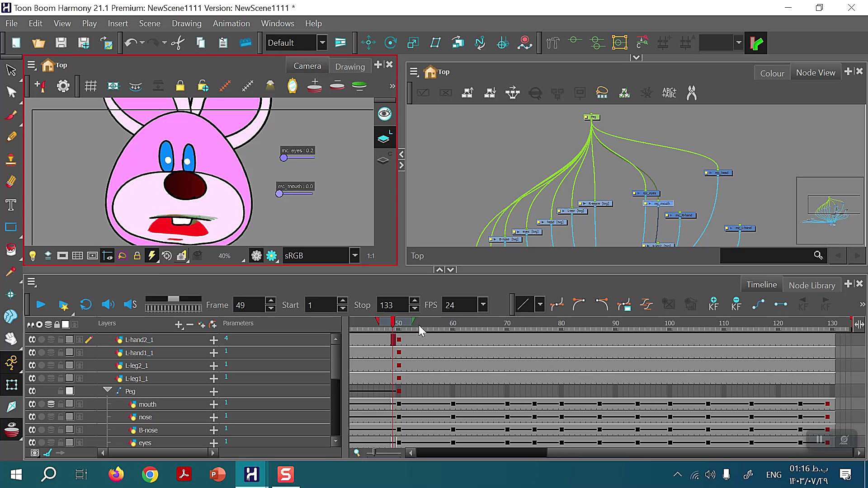Screen dimensions: 868x488
Task: Show the grid in the Camera view
Action: (90, 86)
